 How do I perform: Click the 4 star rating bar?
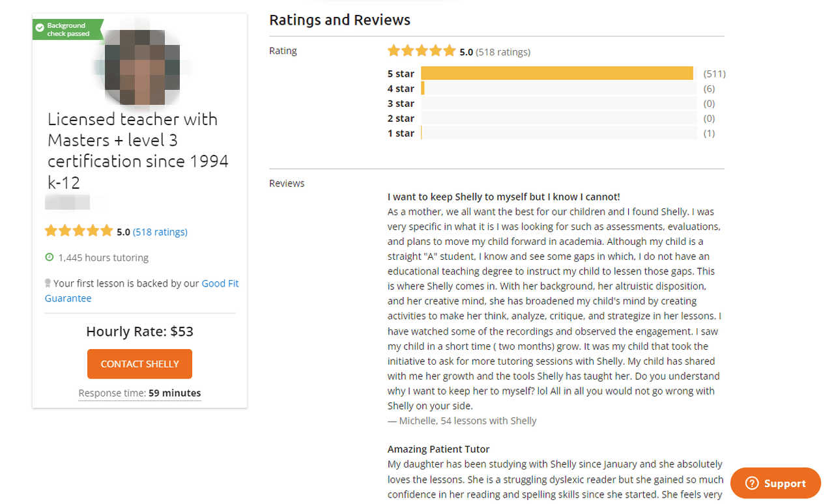(557, 89)
